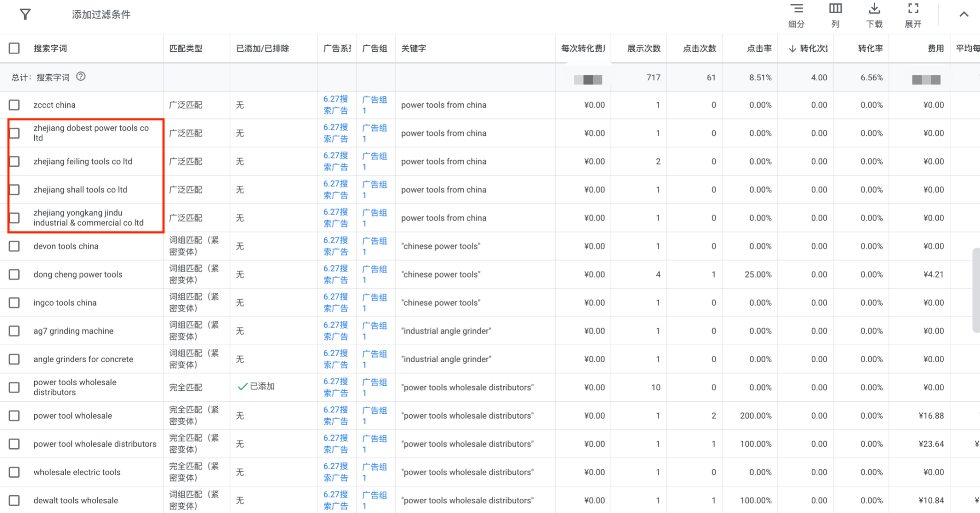Click the ¥23.64 cost value
This screenshot has height=513, width=980.
point(931,444)
